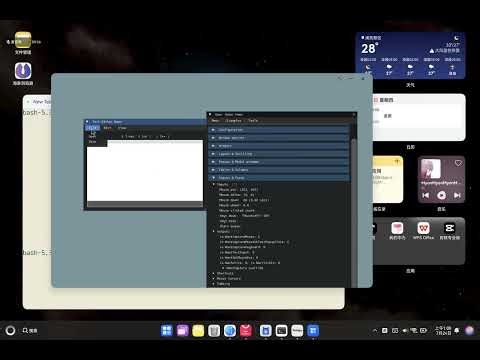The height and width of the screenshot is (360, 480).
Task: Click the taskbar search icon
Action: 25,330
